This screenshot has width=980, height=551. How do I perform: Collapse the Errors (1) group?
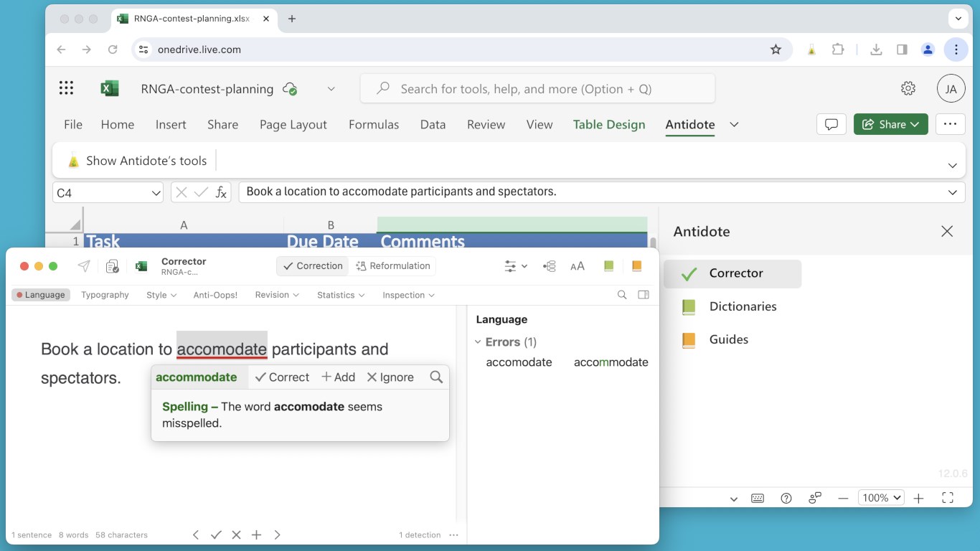479,342
